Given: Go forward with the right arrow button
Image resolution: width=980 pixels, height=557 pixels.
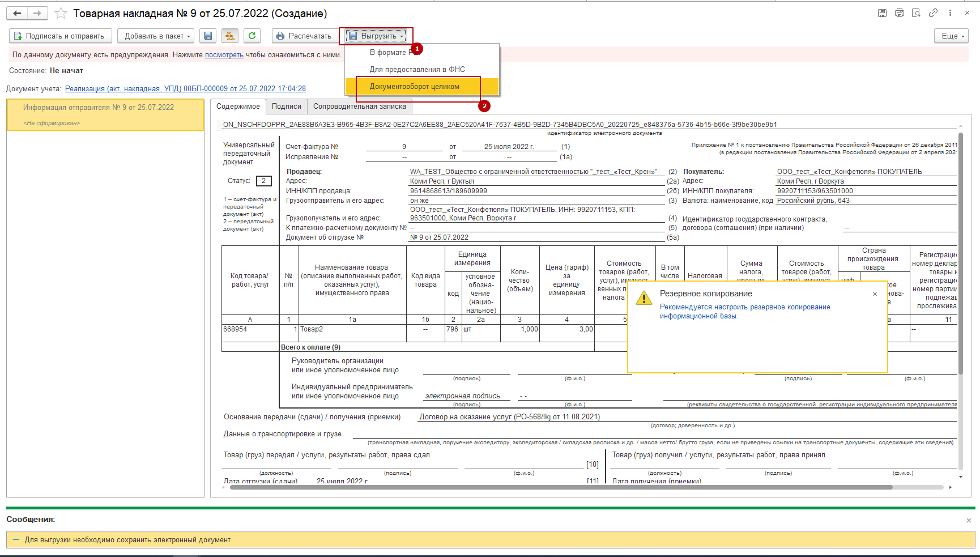Looking at the screenshot, I should pyautogui.click(x=37, y=13).
